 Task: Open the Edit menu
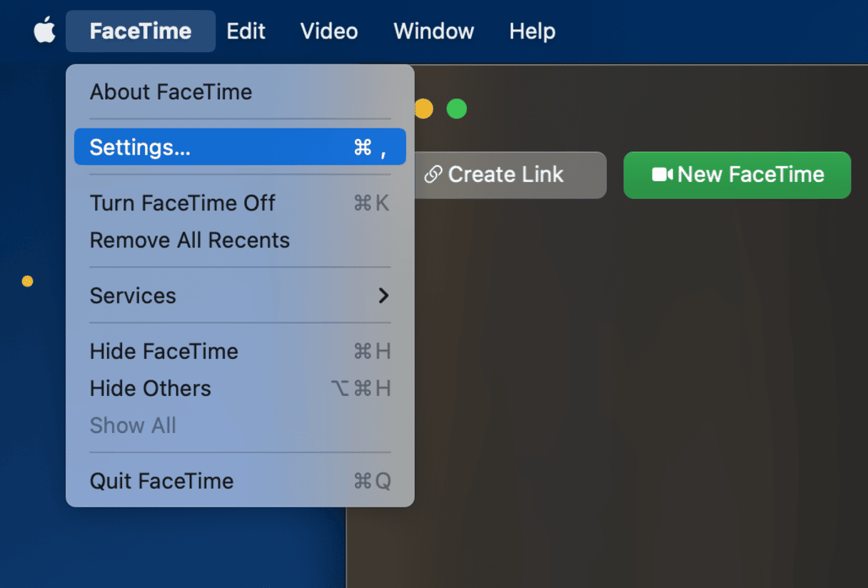pos(246,31)
